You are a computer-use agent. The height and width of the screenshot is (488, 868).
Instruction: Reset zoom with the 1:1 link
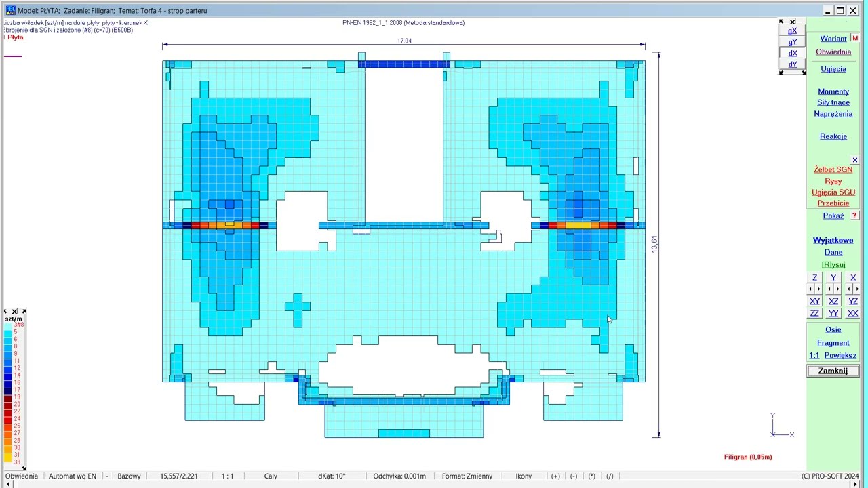[814, 355]
